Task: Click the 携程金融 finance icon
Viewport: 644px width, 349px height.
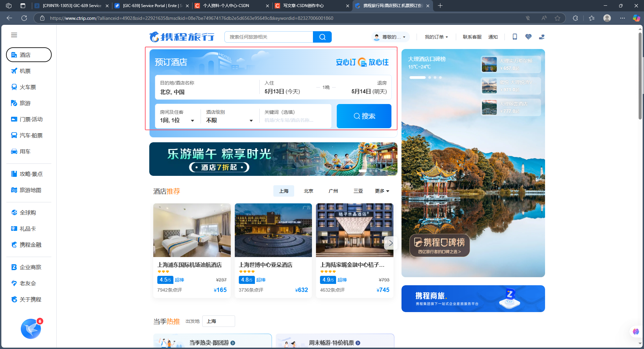Action: pos(14,245)
